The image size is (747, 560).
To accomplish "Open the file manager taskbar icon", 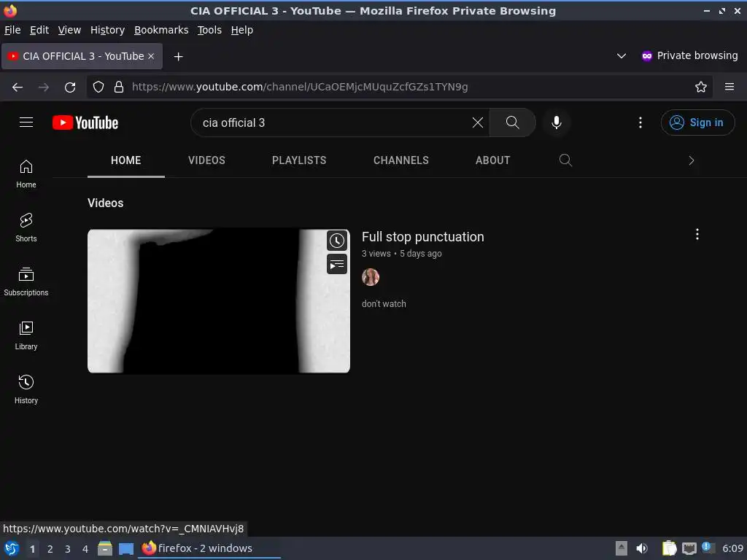I will (105, 548).
